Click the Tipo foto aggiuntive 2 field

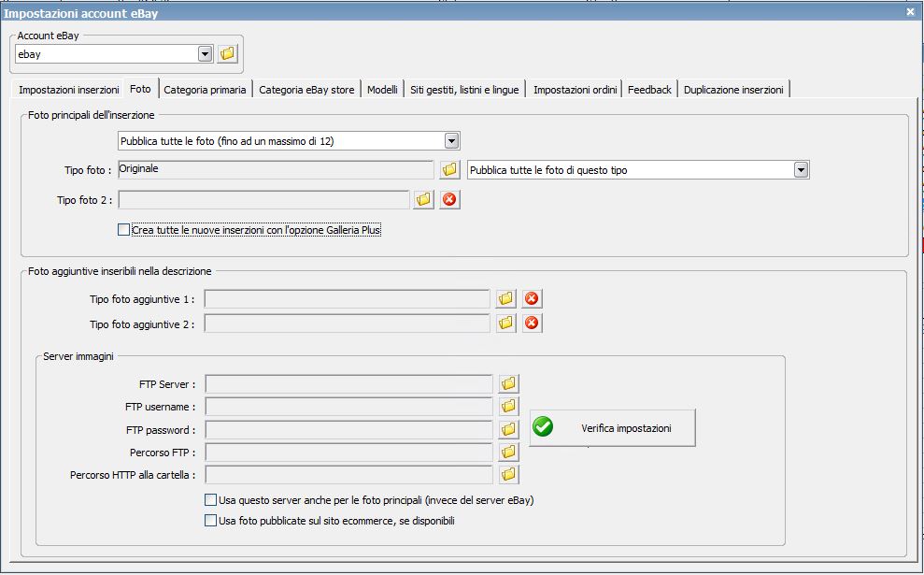click(x=348, y=323)
